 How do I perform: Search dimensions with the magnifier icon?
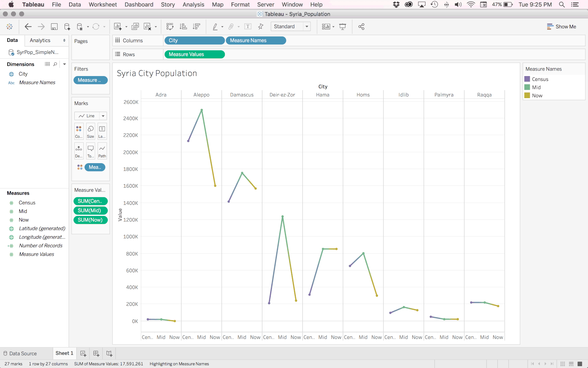55,64
